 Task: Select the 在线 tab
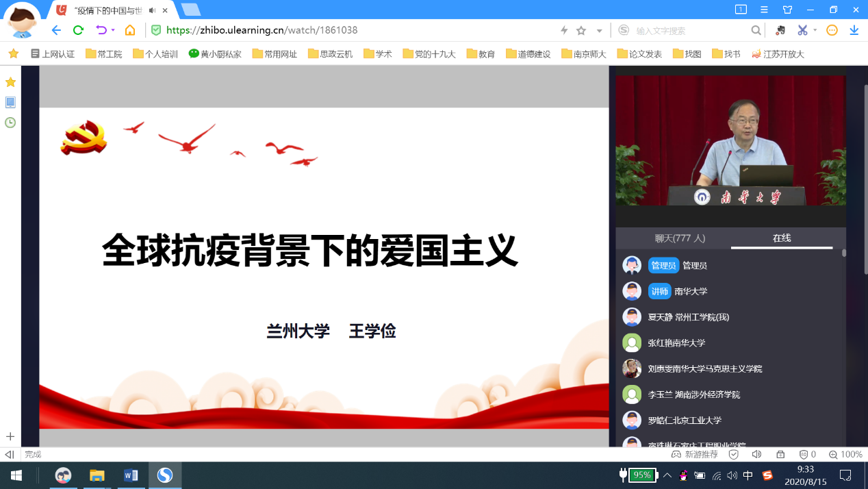click(782, 238)
